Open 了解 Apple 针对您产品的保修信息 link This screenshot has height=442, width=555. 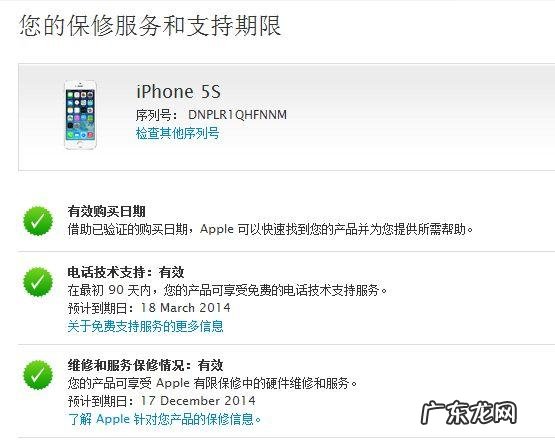pyautogui.click(x=165, y=419)
